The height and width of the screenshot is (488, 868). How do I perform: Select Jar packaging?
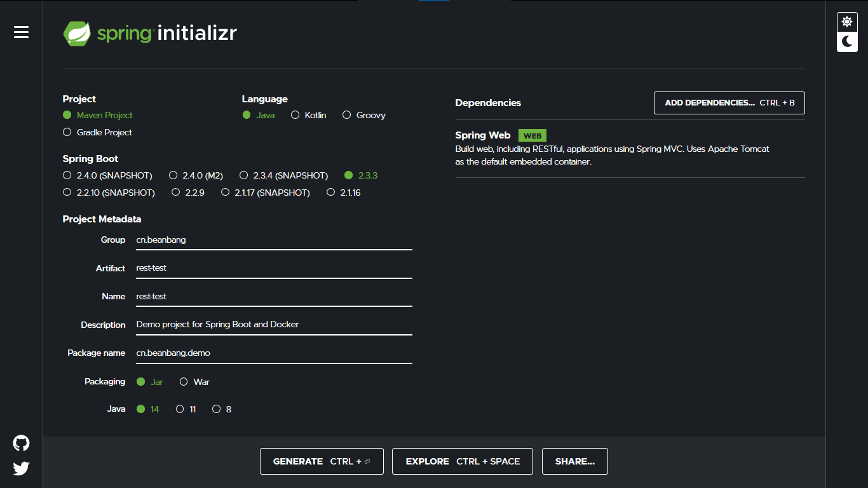[150, 382]
